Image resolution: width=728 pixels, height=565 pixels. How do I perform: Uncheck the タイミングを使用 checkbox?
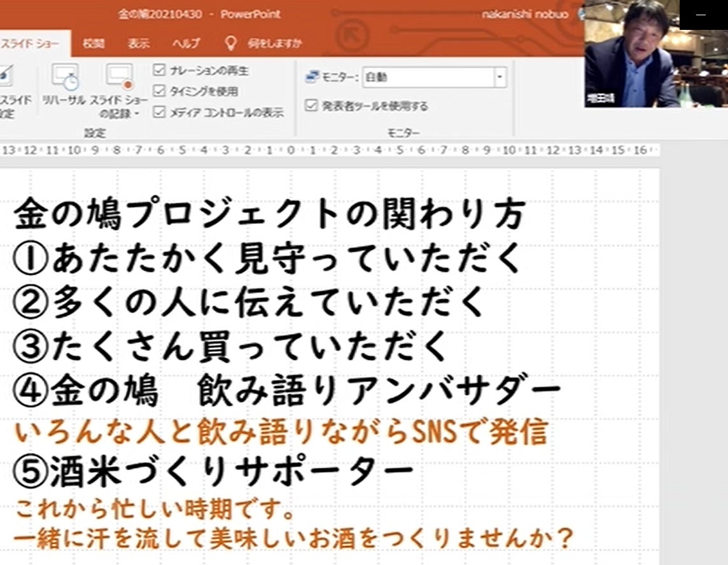[x=159, y=92]
